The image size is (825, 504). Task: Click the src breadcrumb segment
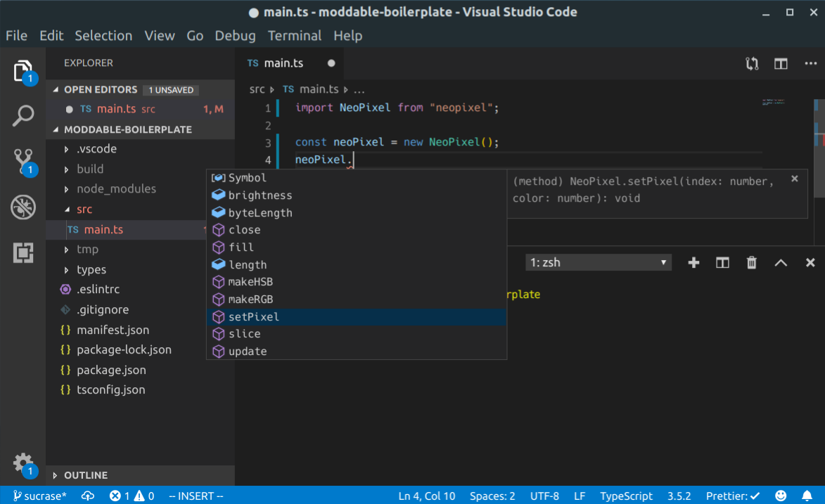(257, 89)
